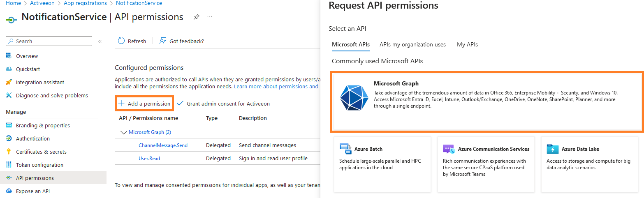Screen dimensions: 644x198
Task: Switch to APIs my organization uses tab
Action: [x=412, y=44]
